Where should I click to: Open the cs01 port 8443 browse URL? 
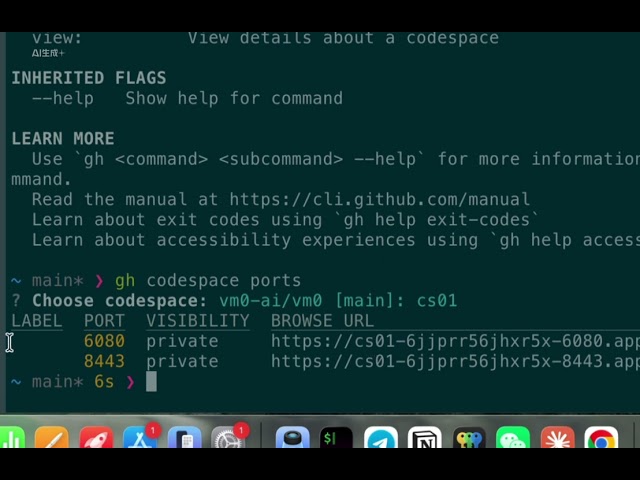[x=455, y=361]
